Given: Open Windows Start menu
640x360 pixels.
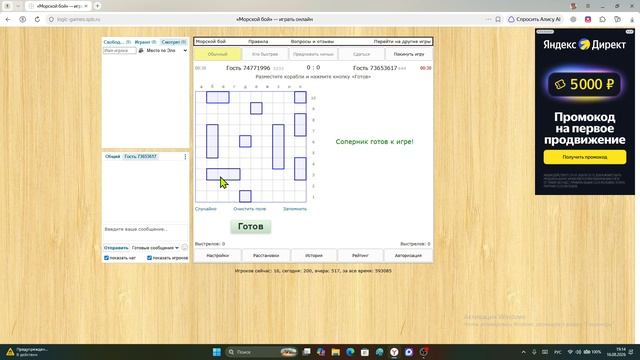Looking at the screenshot, I should (217, 352).
